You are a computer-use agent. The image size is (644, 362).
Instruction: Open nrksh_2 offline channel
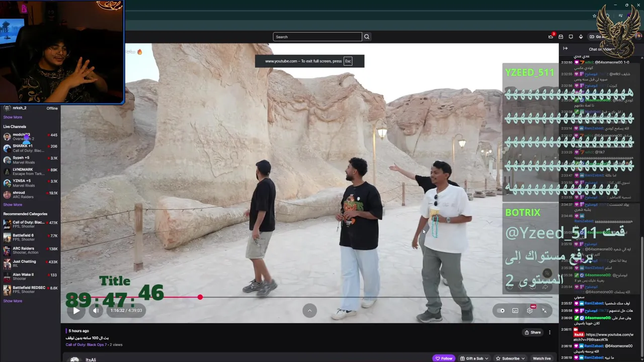(30, 108)
